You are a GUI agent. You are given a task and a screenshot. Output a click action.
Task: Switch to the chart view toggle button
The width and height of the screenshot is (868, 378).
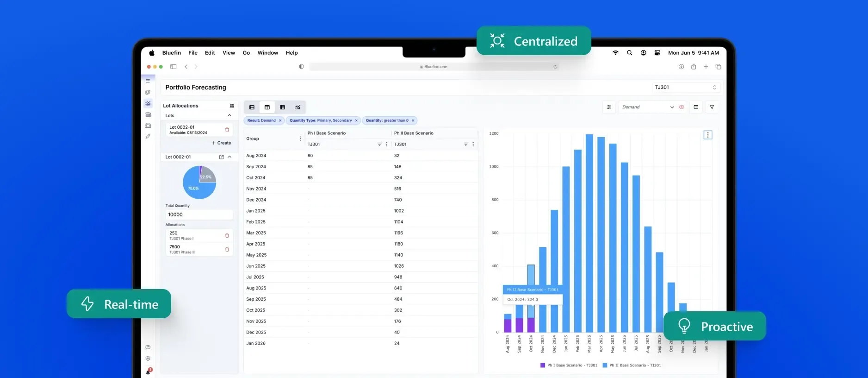[x=298, y=107]
